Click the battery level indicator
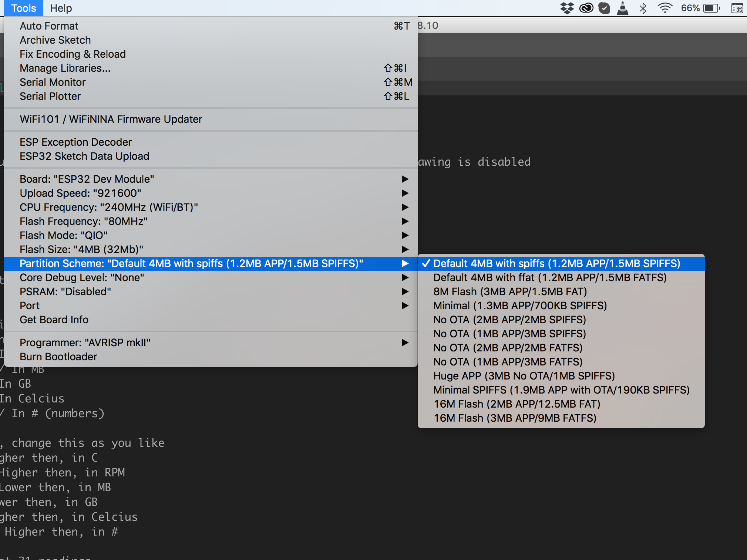Image resolution: width=747 pixels, height=560 pixels. coord(710,8)
